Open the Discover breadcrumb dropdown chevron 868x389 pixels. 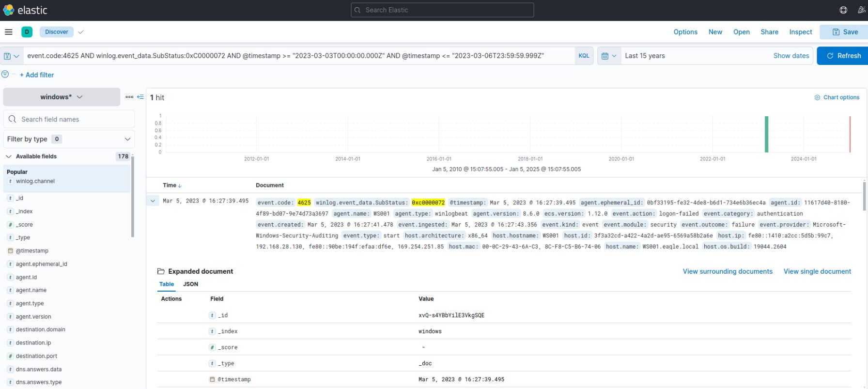[x=81, y=32]
